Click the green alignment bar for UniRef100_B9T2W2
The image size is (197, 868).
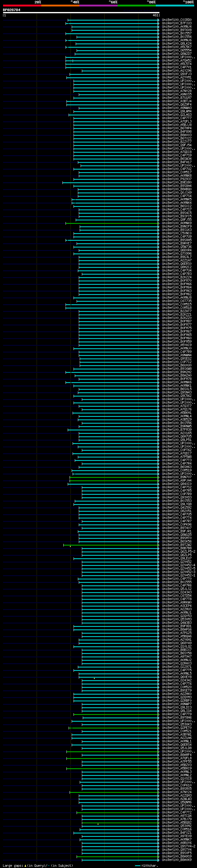point(111,545)
